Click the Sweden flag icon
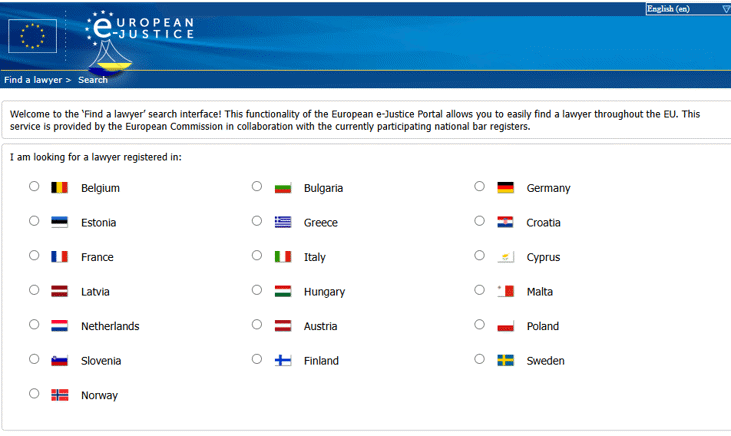731x436 pixels. pos(505,360)
